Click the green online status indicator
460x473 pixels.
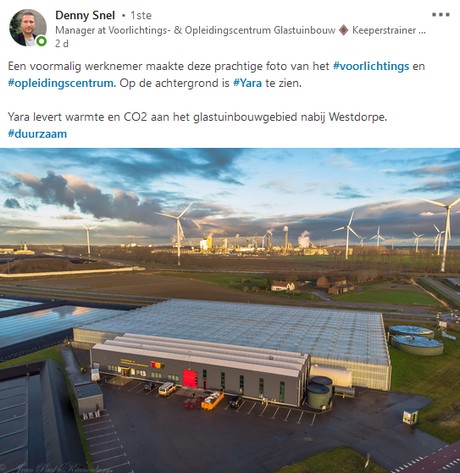(42, 42)
